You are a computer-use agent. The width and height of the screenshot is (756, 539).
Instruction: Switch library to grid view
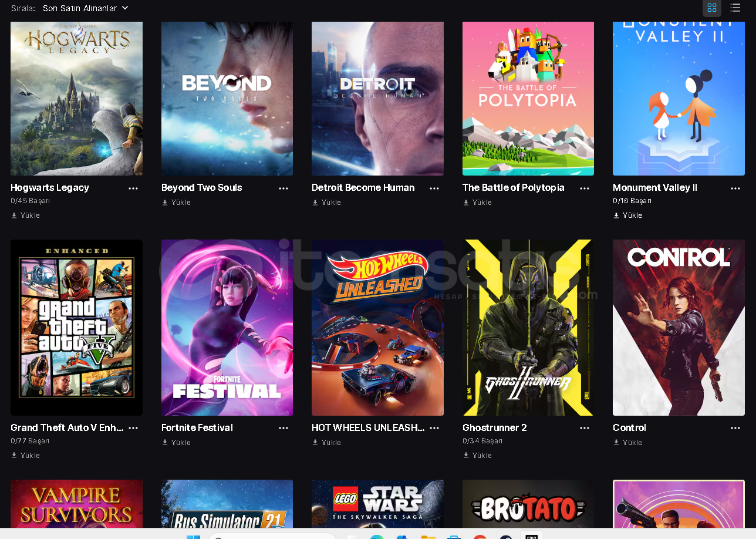click(x=712, y=8)
